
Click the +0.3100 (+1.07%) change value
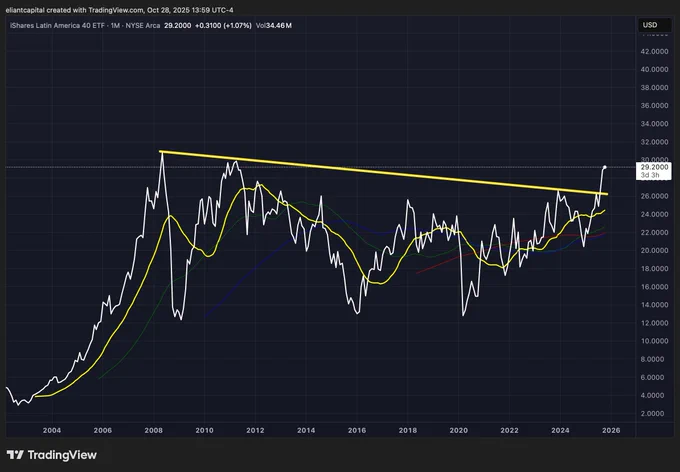(x=223, y=26)
